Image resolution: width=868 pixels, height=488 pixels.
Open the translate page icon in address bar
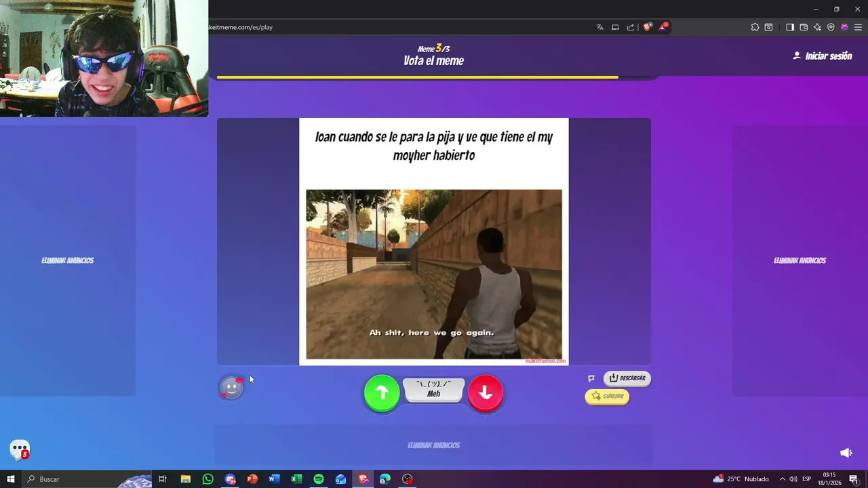coord(599,27)
